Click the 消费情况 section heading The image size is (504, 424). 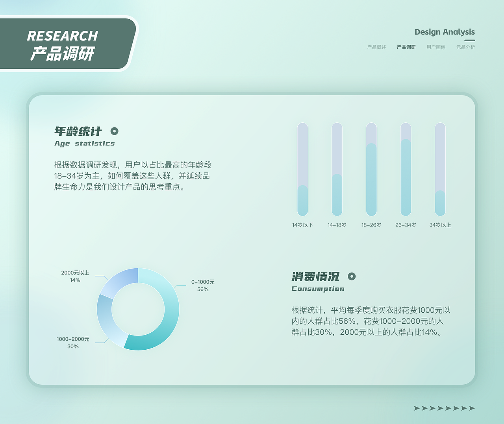click(x=315, y=277)
